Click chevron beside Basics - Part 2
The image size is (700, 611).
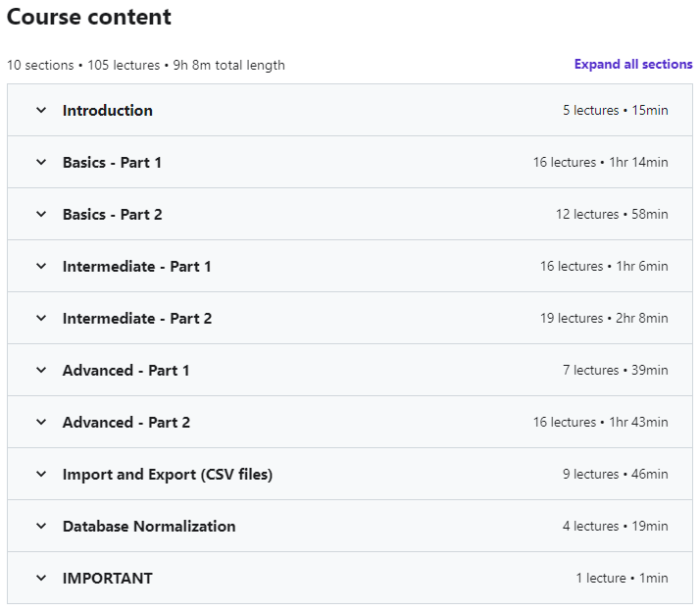(x=41, y=215)
